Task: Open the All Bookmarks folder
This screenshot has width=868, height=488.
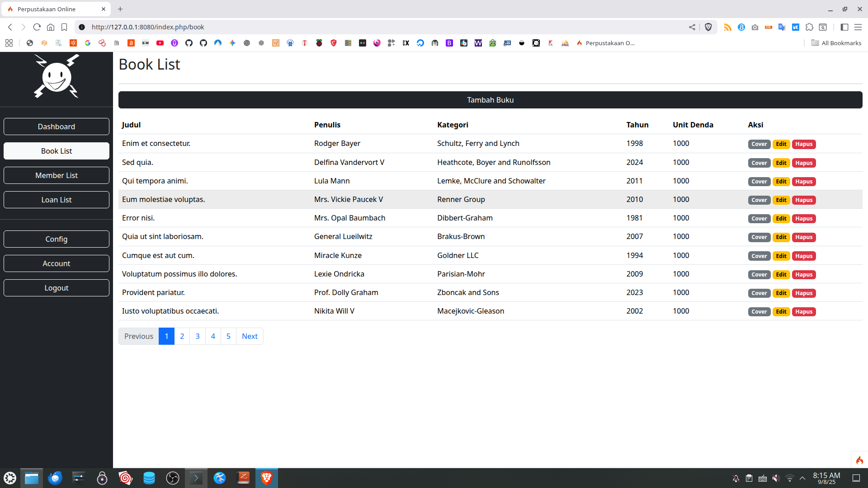Action: pyautogui.click(x=836, y=43)
